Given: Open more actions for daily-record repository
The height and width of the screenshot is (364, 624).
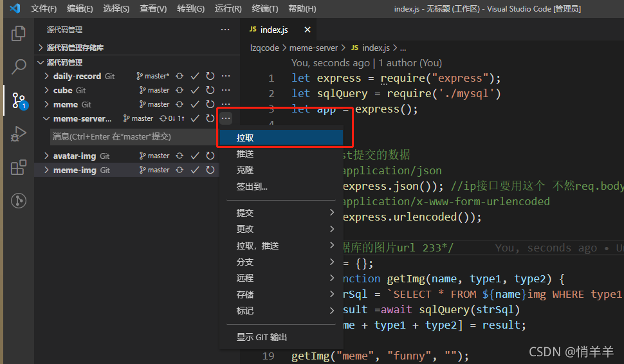Looking at the screenshot, I should coord(226,76).
